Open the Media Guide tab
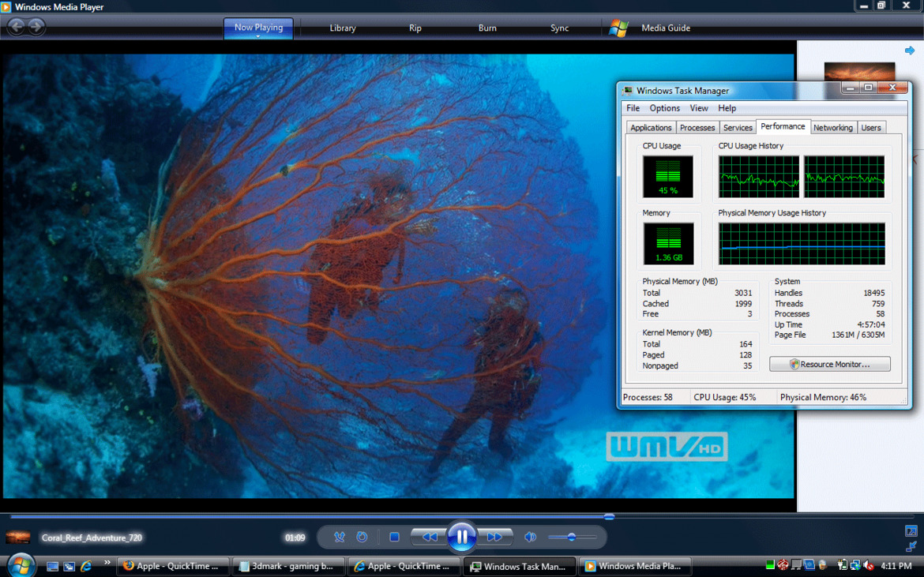This screenshot has height=577, width=924. click(665, 28)
